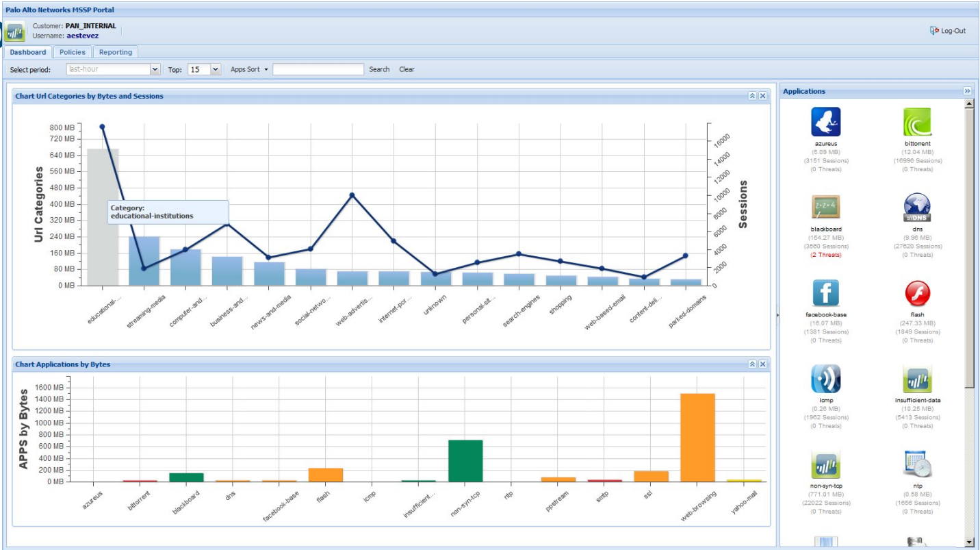The image size is (980, 550).
Task: Switch to the Reporting tab
Action: tap(115, 52)
